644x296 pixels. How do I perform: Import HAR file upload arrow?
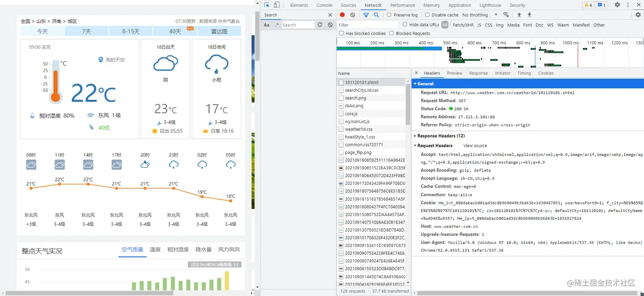pos(519,15)
